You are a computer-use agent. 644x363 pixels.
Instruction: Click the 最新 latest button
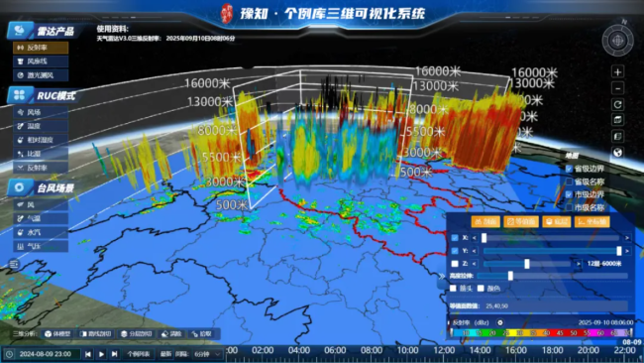165,354
